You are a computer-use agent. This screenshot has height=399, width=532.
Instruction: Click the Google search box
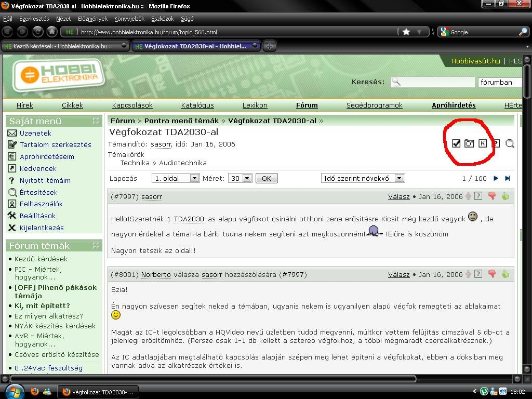483,32
